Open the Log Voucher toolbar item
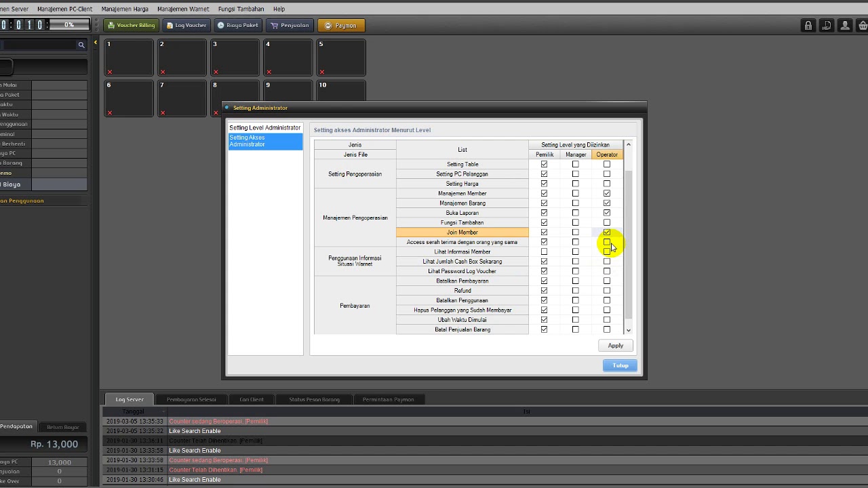The width and height of the screenshot is (868, 488). click(186, 26)
